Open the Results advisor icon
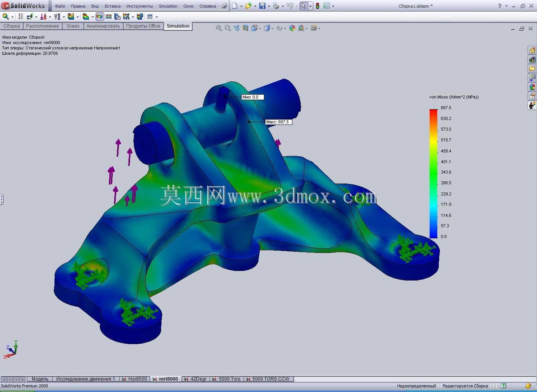The height and width of the screenshot is (392, 537). tap(86, 16)
